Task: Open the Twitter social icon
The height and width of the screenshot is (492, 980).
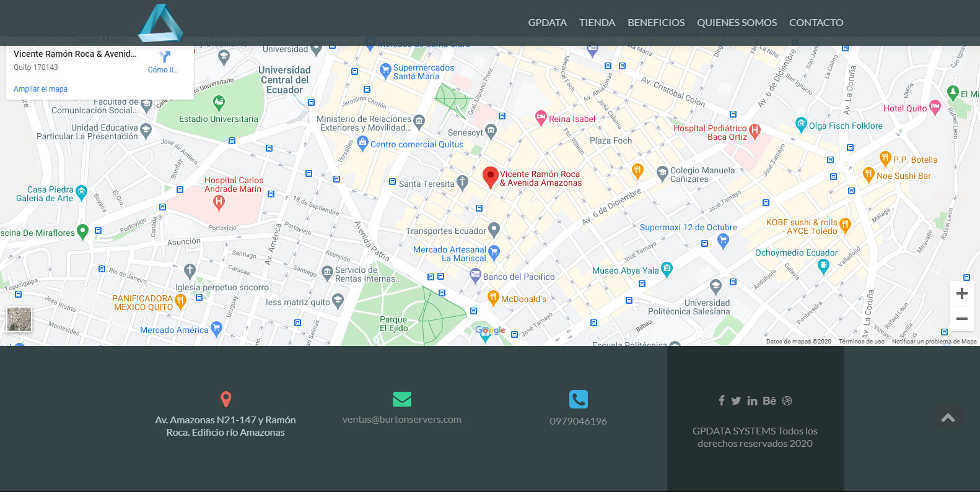Action: [x=736, y=401]
